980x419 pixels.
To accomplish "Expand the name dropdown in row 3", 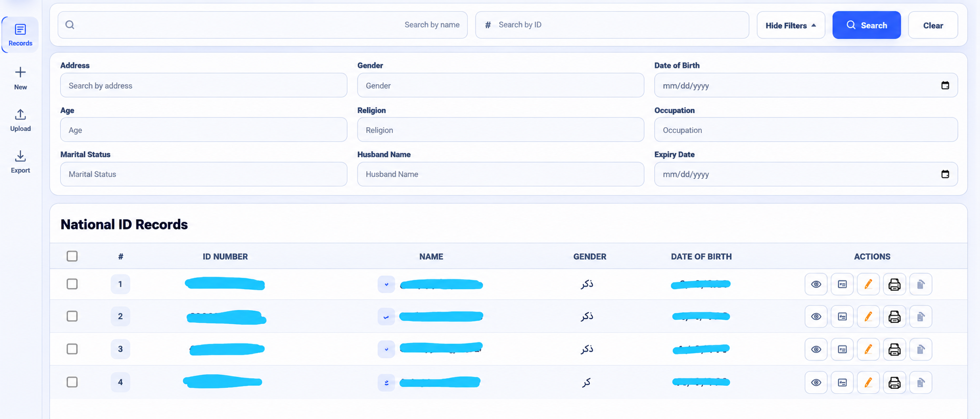I will click(386, 350).
